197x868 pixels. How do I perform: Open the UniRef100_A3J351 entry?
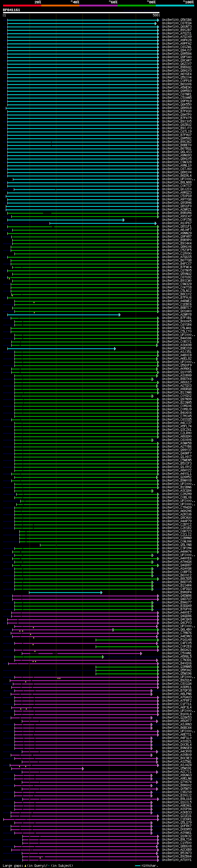tap(177, 352)
